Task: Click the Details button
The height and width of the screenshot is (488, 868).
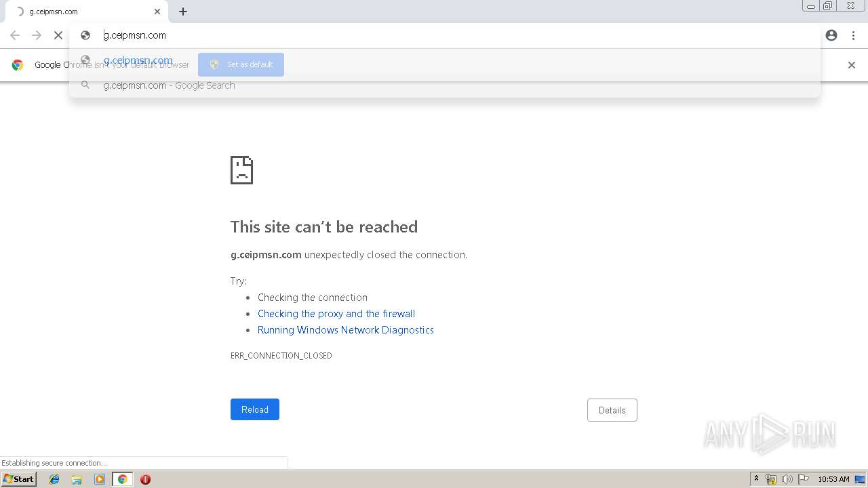Action: tap(612, 410)
